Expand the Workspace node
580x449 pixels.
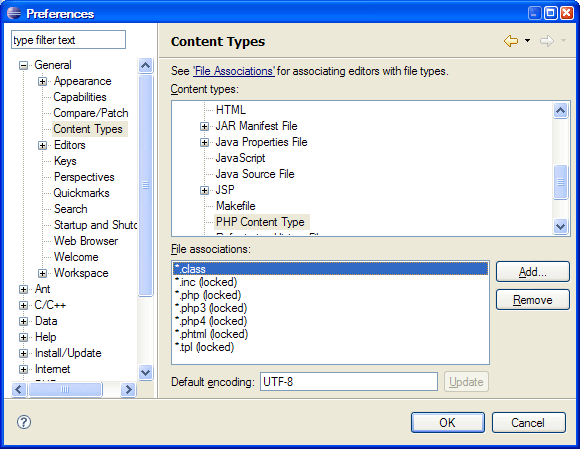pyautogui.click(x=43, y=273)
